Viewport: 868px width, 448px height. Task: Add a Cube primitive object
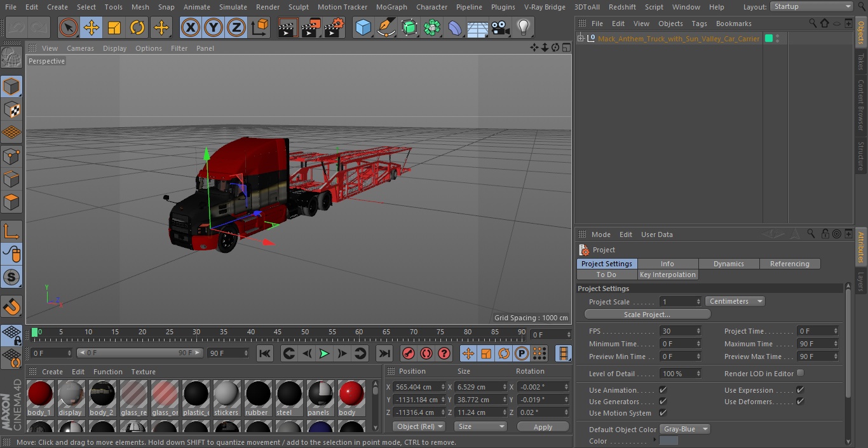coord(363,28)
